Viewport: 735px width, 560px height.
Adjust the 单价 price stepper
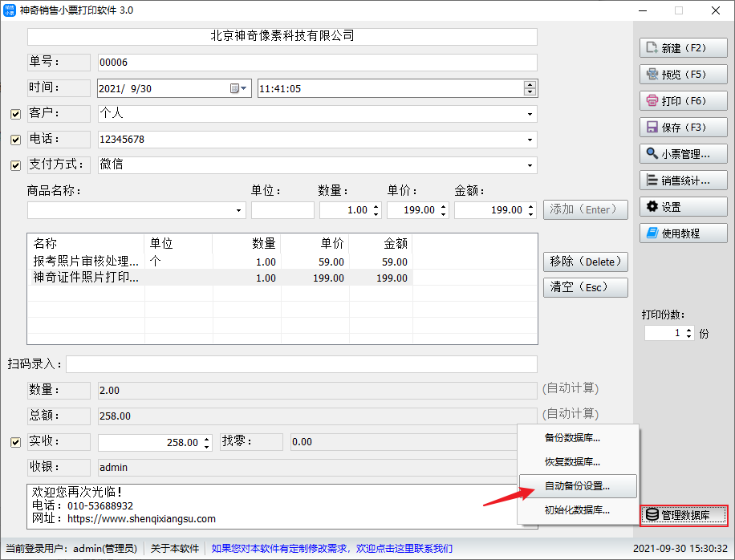pyautogui.click(x=444, y=210)
